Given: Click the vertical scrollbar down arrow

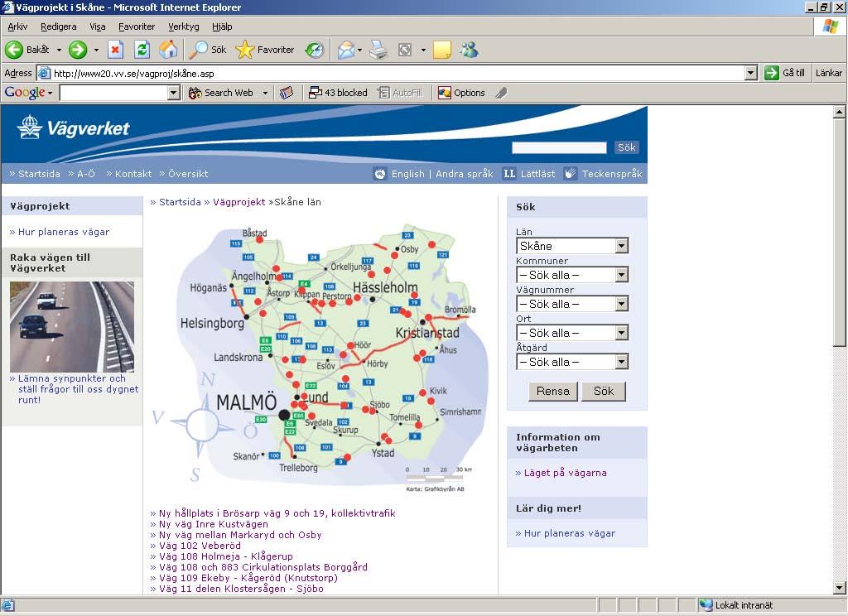Looking at the screenshot, I should (840, 587).
